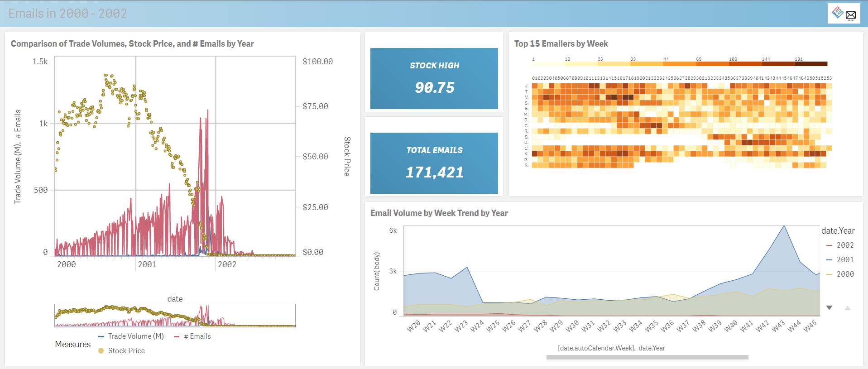Click 'Top 15 Emailers by Week' chart title
868x369 pixels.
561,43
